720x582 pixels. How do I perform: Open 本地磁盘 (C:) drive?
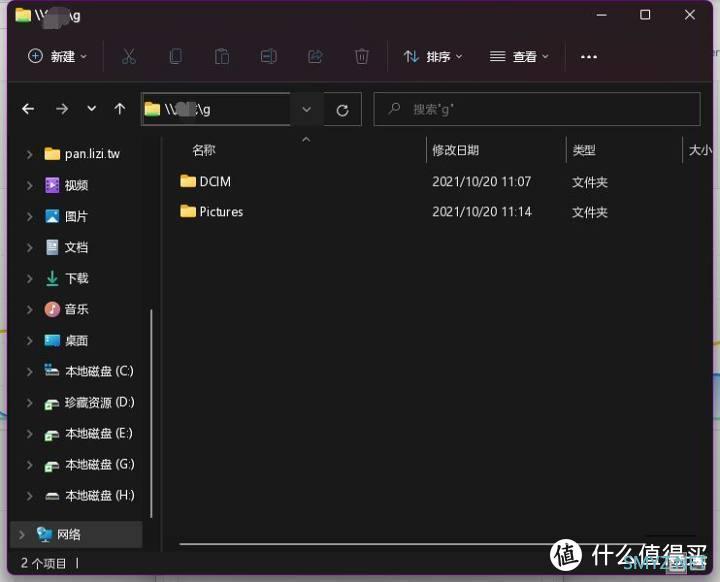(x=89, y=371)
